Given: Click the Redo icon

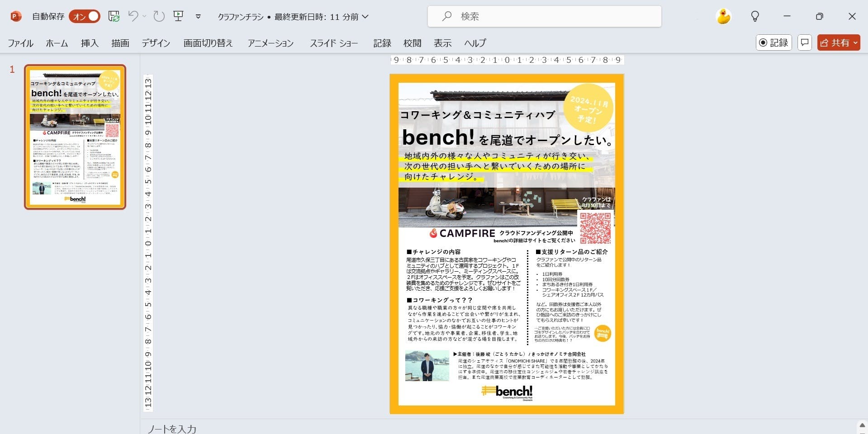Looking at the screenshot, I should [159, 16].
